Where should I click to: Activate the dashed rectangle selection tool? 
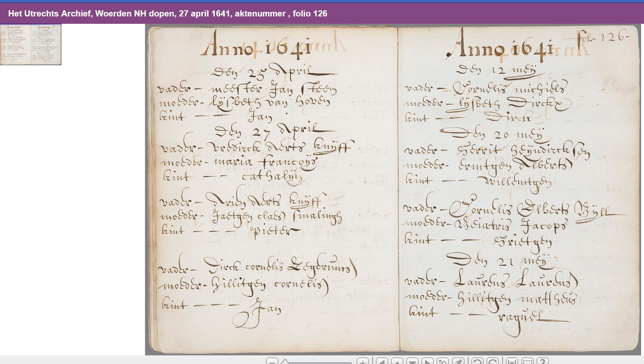point(527,361)
